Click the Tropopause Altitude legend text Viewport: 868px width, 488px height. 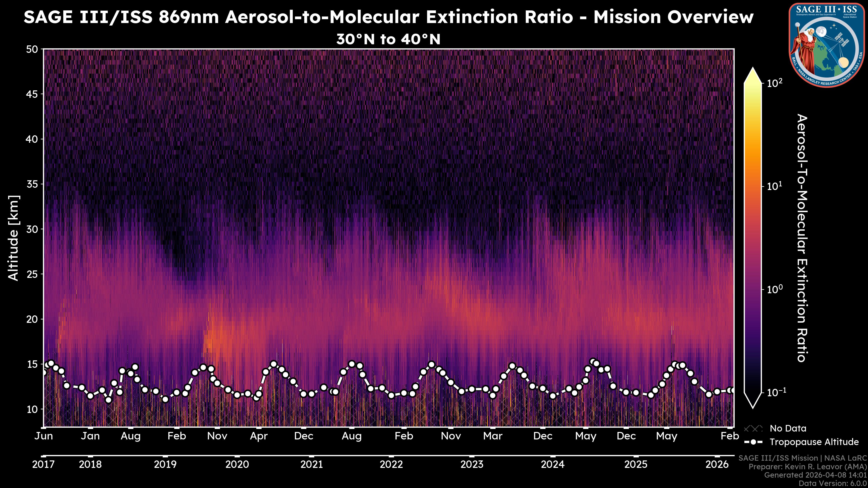[814, 442]
